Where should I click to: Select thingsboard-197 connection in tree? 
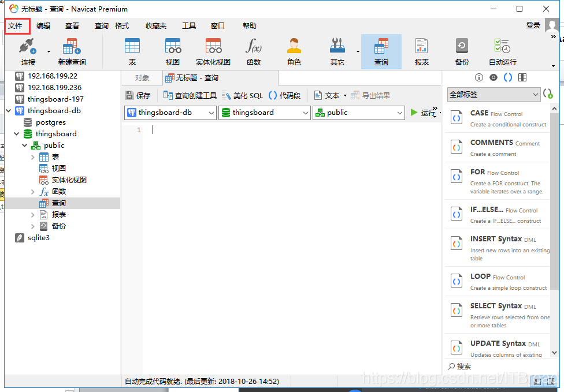pyautogui.click(x=55, y=99)
